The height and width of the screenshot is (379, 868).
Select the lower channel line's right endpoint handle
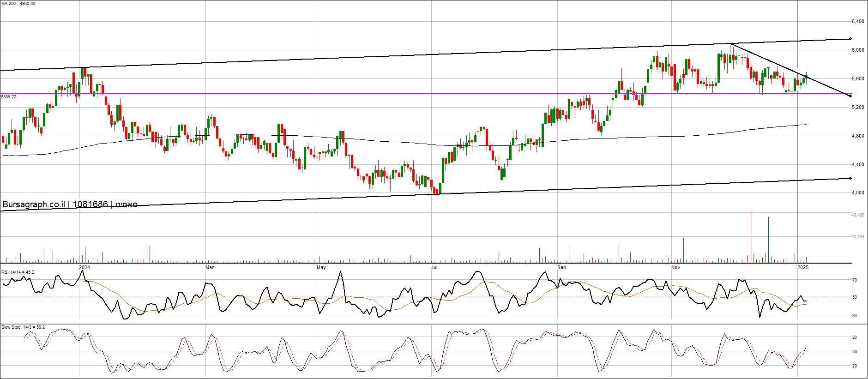[x=850, y=178]
